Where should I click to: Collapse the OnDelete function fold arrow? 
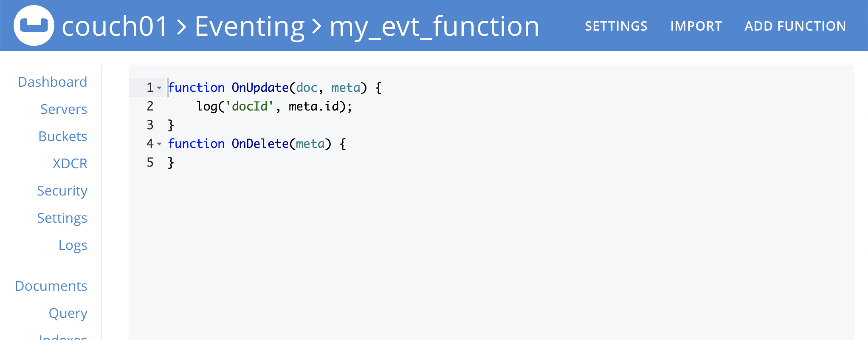pos(159,144)
